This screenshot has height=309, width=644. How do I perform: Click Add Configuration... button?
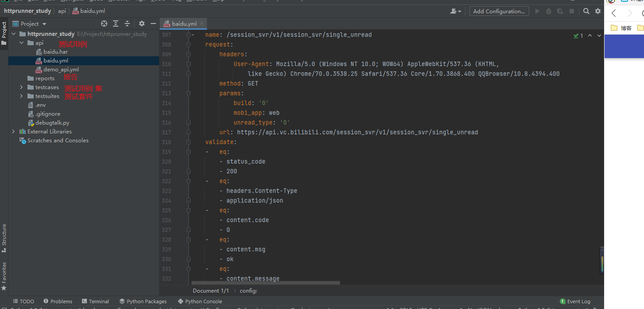pyautogui.click(x=499, y=11)
